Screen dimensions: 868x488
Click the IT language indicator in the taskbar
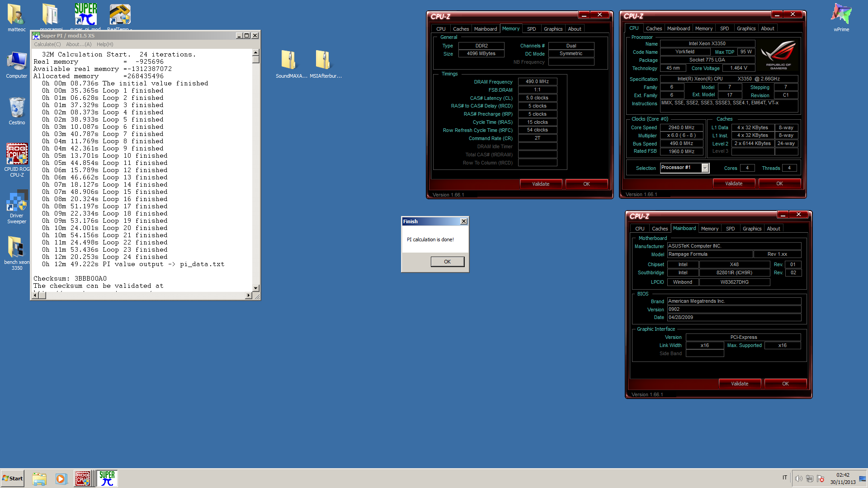[x=785, y=478]
